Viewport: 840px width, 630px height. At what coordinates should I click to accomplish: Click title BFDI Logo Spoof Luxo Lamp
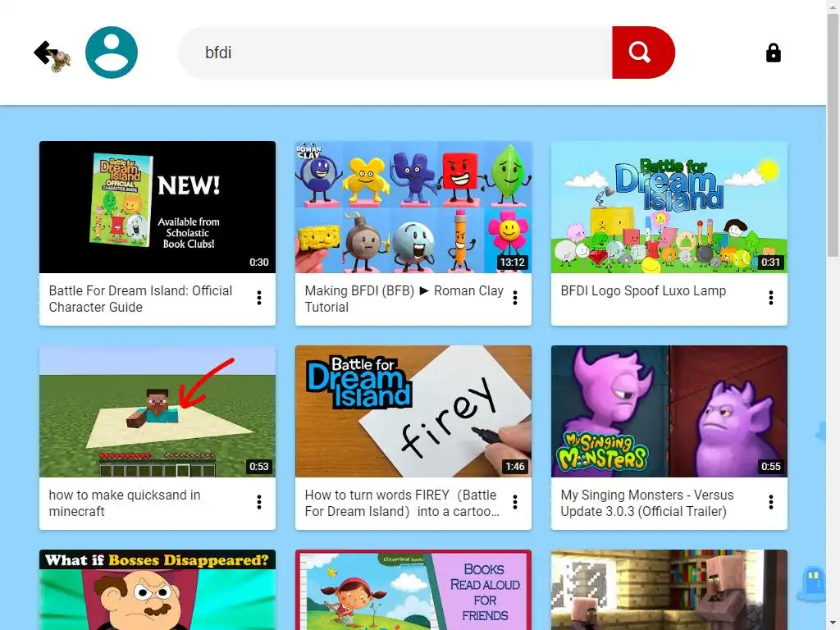[x=643, y=291]
